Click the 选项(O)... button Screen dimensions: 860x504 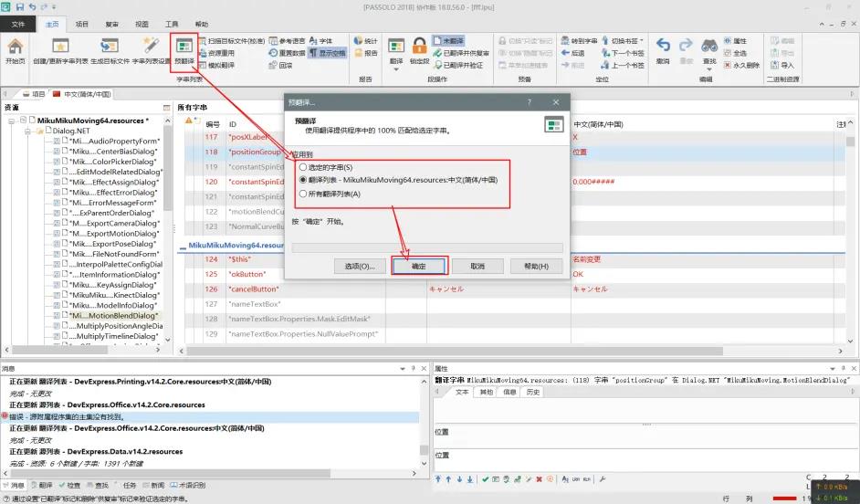coord(360,266)
